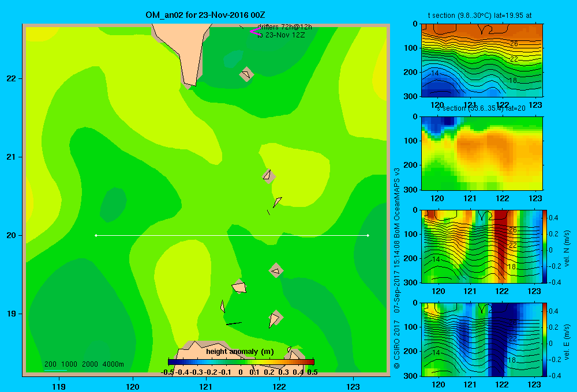
Task: Click the '0.2' tick on vel. E color bar
Action: (553, 327)
